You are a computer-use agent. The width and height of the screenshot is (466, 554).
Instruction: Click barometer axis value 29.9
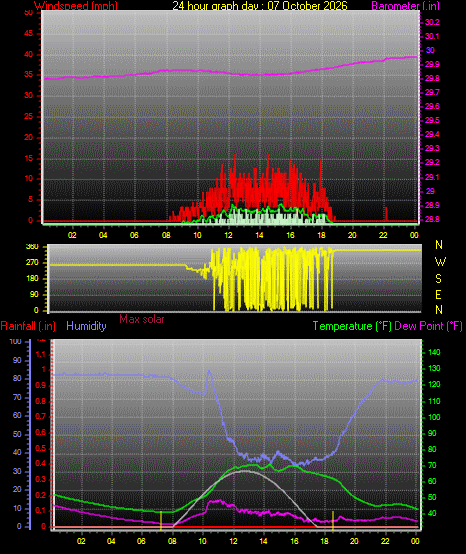pyautogui.click(x=432, y=64)
